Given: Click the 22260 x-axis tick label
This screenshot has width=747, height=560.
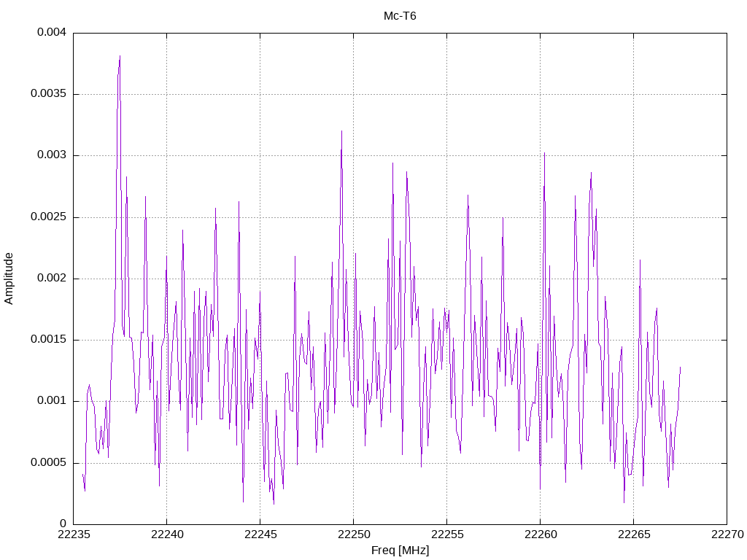Looking at the screenshot, I should 541,534.
